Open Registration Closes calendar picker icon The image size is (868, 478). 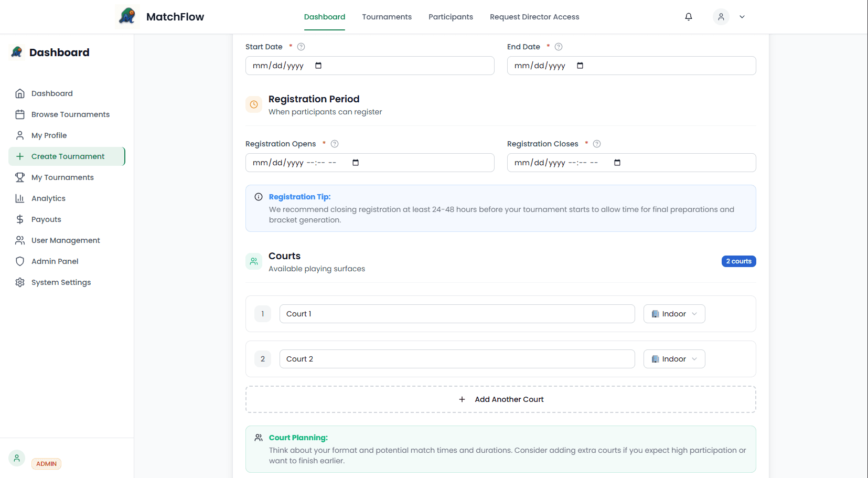(x=617, y=163)
